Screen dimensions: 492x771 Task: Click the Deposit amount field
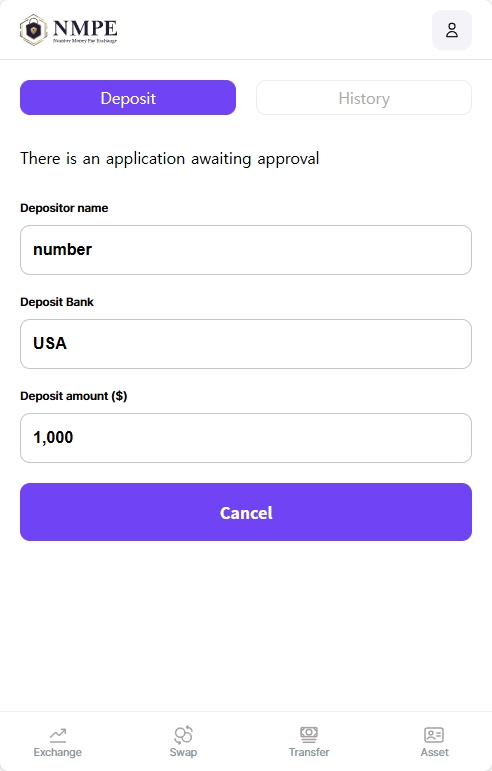coord(246,438)
